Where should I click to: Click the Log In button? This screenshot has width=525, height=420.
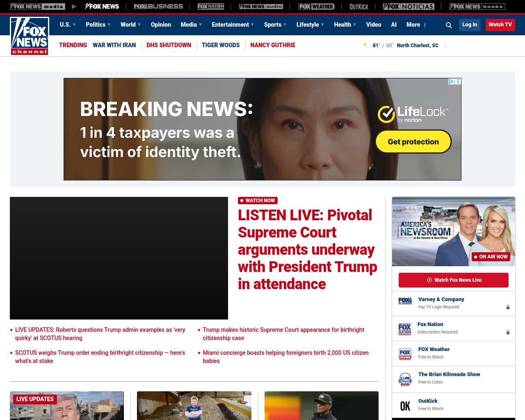(470, 25)
